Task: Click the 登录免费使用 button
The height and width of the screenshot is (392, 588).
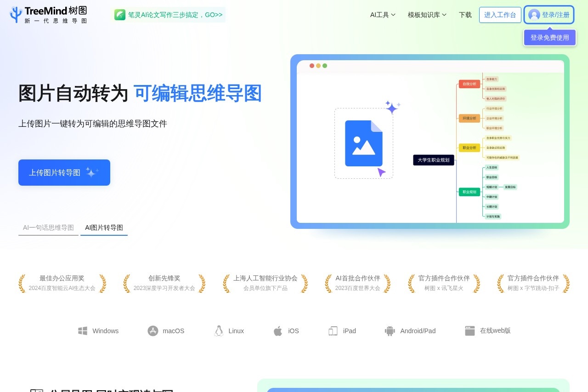Action: pyautogui.click(x=549, y=38)
